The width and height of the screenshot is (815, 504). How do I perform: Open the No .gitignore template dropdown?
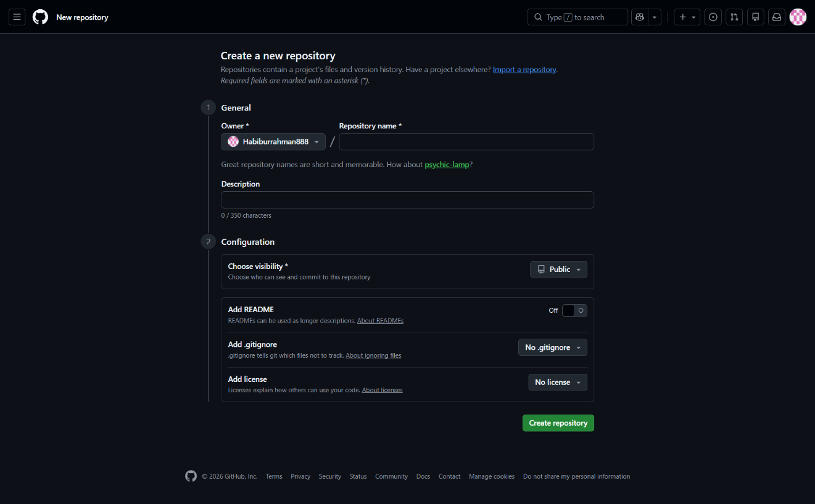tap(552, 348)
